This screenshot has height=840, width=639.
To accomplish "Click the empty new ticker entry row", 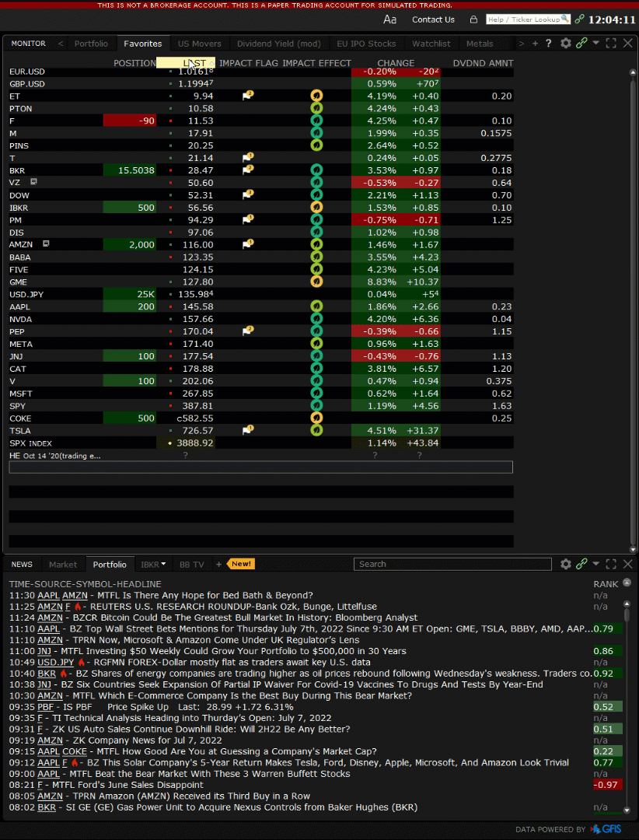I will 261,467.
